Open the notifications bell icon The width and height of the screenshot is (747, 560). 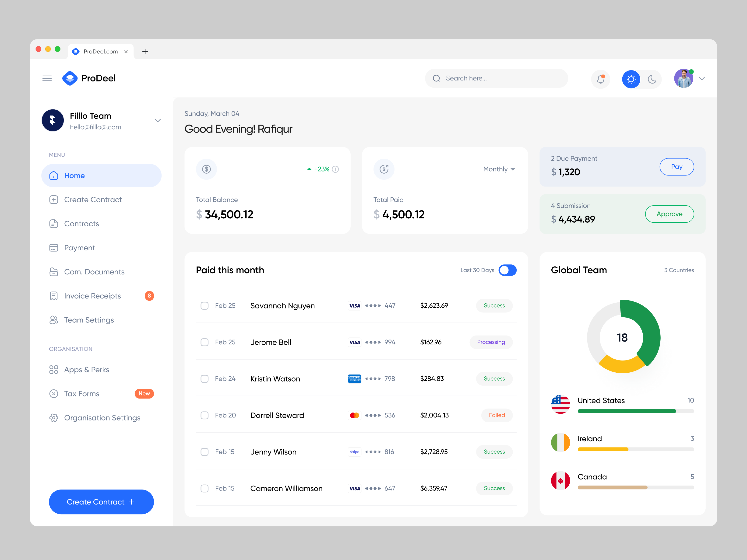pos(601,79)
